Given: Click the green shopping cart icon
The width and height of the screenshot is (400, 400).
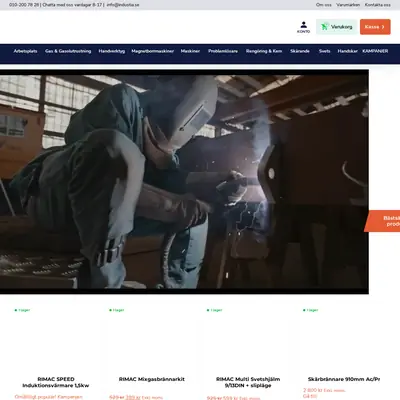Looking at the screenshot, I should click(x=324, y=27).
